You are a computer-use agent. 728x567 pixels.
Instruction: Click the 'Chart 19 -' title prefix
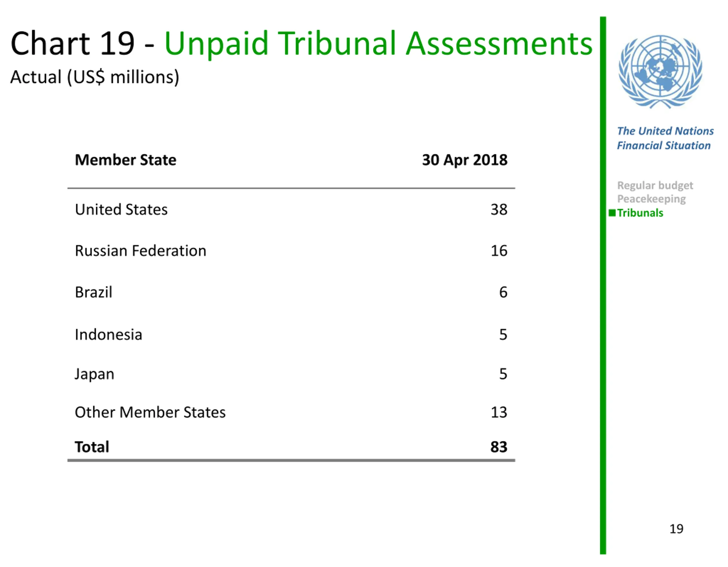pos(82,43)
